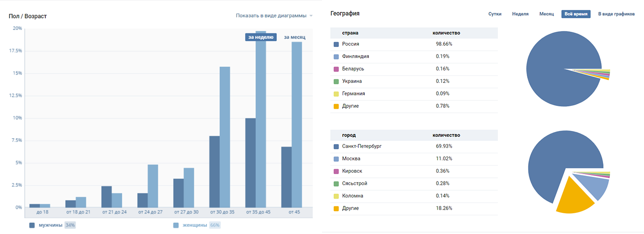Select the 'Месяц' geography tab
Screen dimensions: 644x234
pos(546,14)
